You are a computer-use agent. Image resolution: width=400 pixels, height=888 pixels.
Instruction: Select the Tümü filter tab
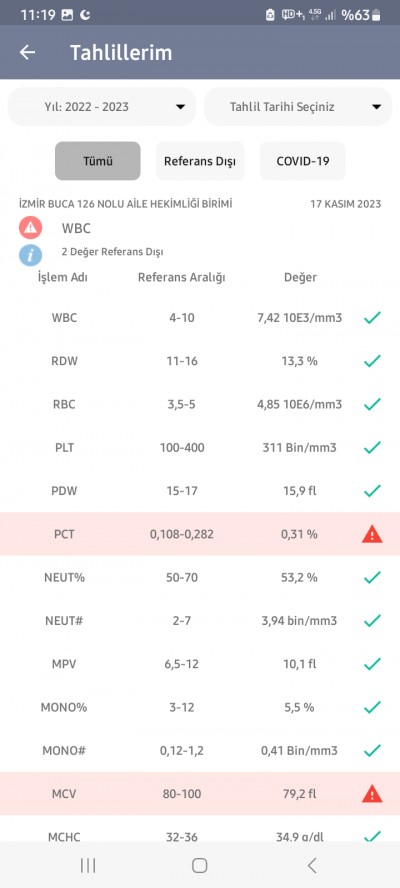97,161
